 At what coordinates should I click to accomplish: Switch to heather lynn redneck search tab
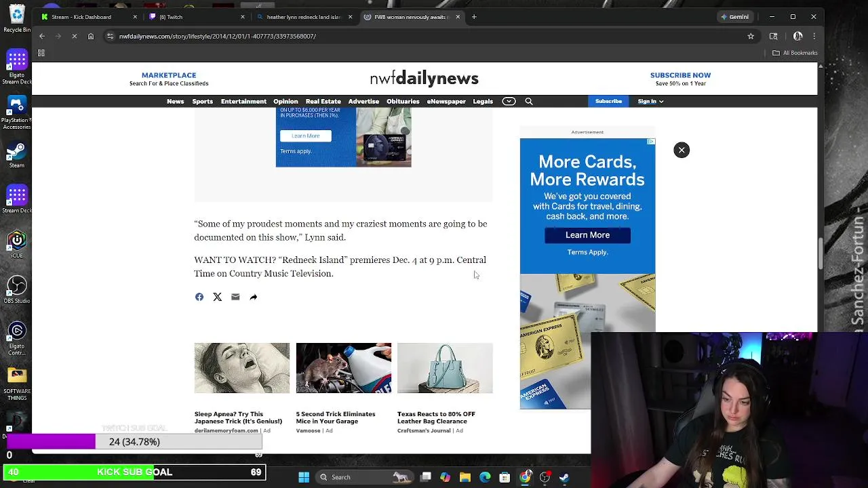click(304, 17)
